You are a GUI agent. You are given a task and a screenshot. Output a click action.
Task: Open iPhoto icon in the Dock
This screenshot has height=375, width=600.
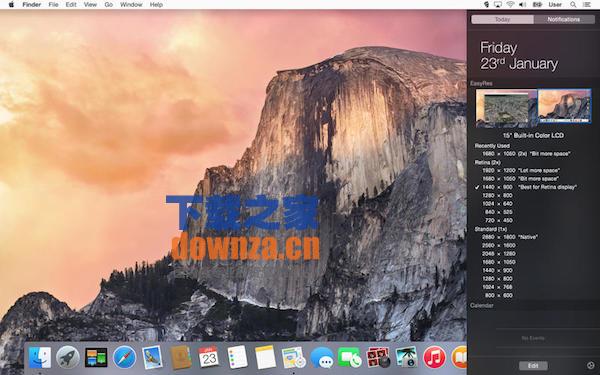(x=406, y=357)
